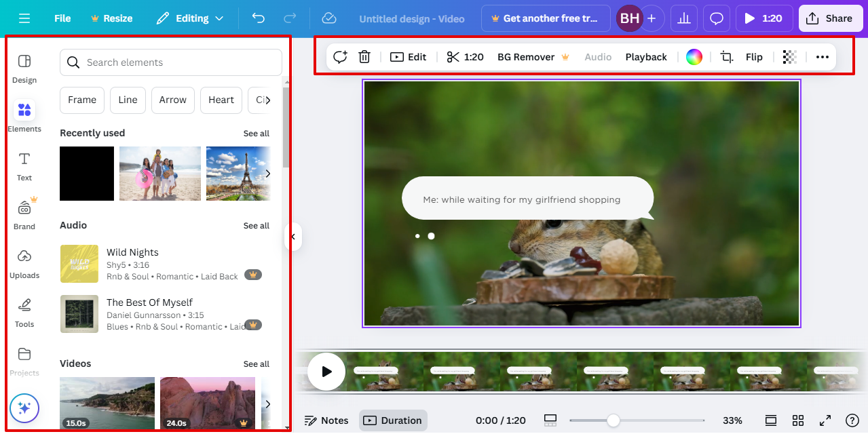Play the video from the timeline

point(326,372)
